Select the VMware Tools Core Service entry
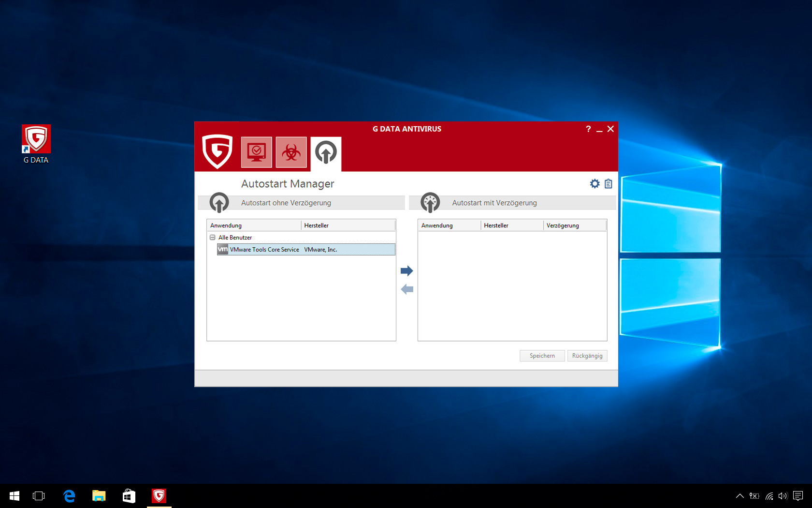Screen dimensions: 812x508 pyautogui.click(x=264, y=250)
